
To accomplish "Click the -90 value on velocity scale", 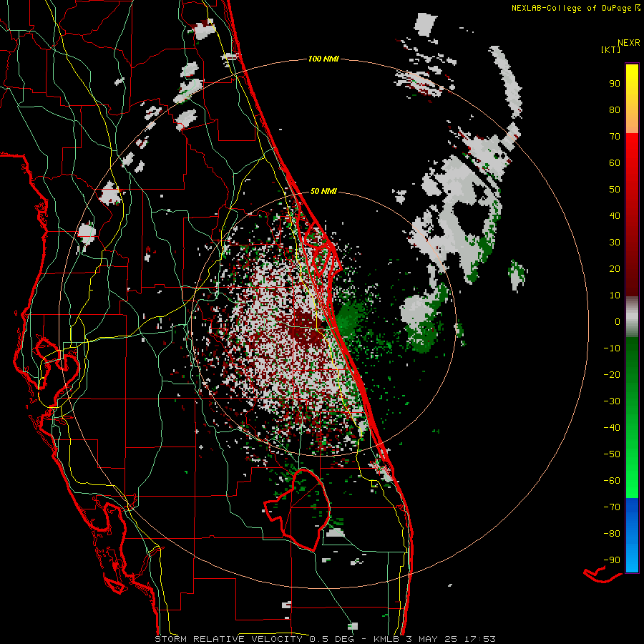I will (x=612, y=560).
